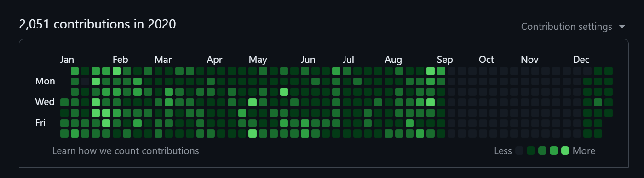Select the brightest legend swatch beside More
The image size is (644, 178).
click(565, 150)
